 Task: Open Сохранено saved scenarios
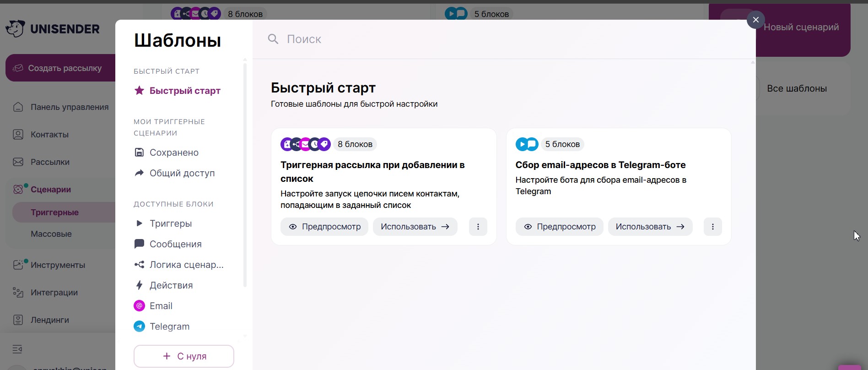[166, 152]
